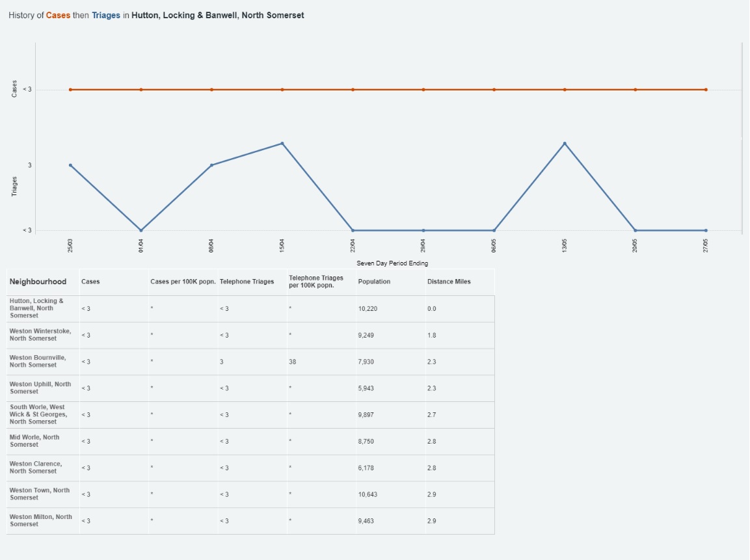Click the Cases column header
750x560 pixels.
90,282
